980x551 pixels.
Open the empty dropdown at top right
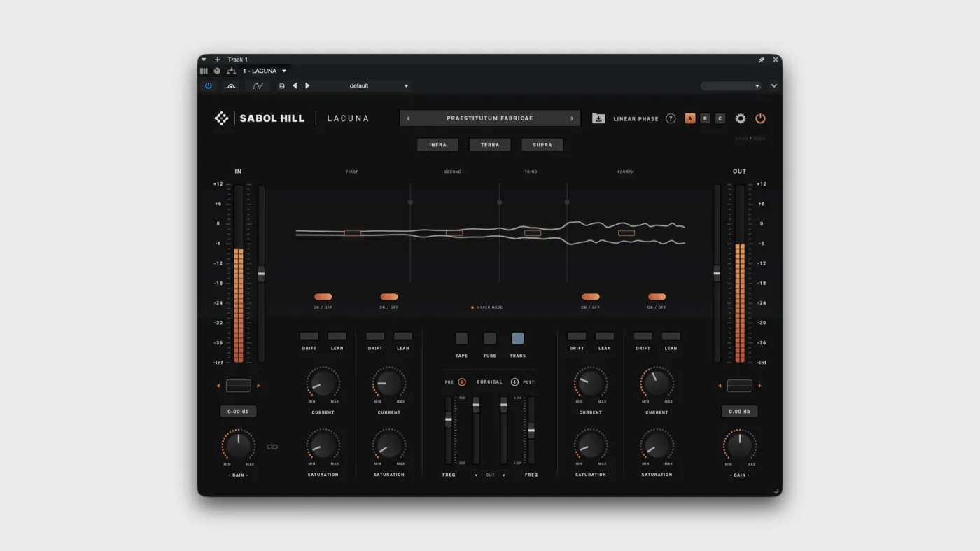[x=731, y=86]
